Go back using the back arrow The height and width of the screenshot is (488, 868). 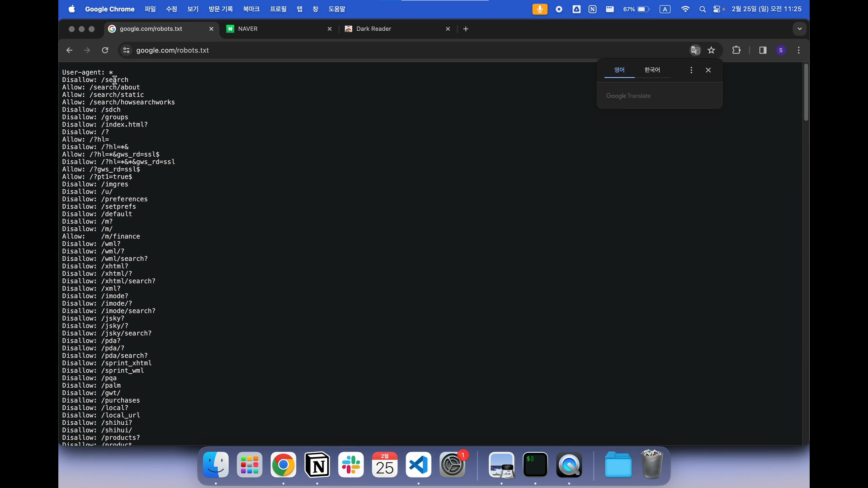(69, 50)
